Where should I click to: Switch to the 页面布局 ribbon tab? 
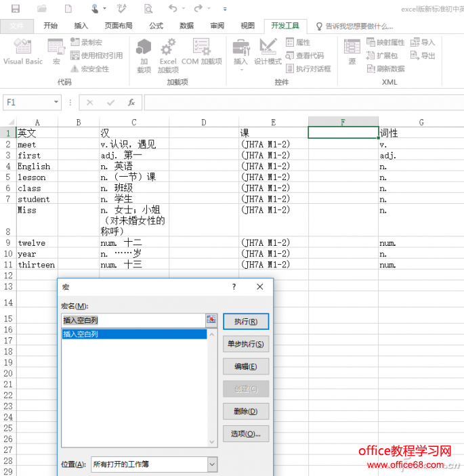click(x=119, y=26)
